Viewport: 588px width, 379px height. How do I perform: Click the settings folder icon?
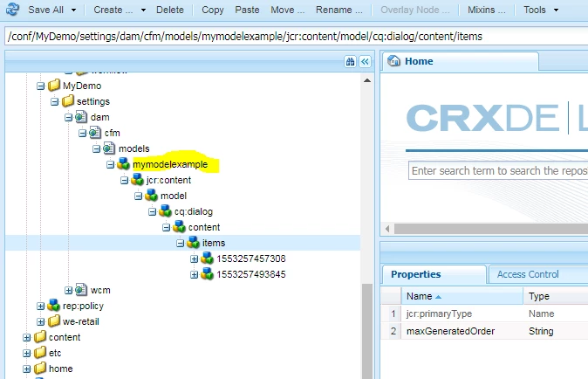[x=68, y=101]
